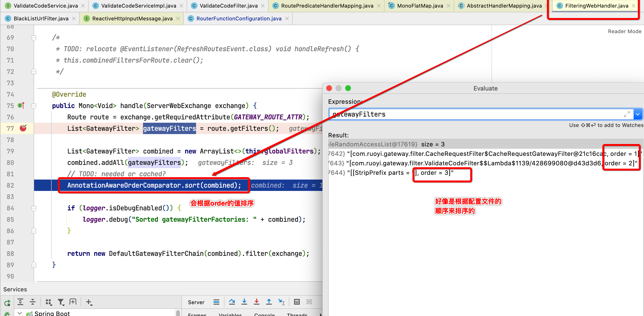This screenshot has width=644, height=316.
Task: Click the Step Over debugger icon
Action: coord(232,302)
